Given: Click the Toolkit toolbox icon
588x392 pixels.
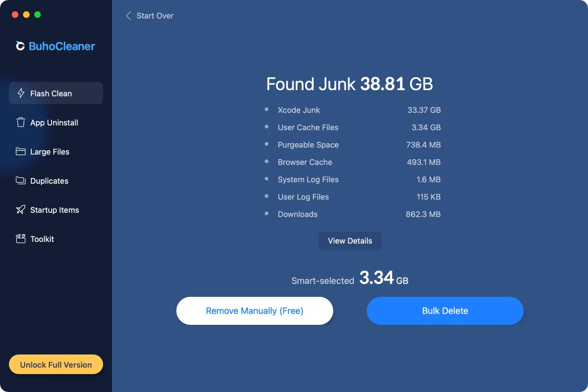Looking at the screenshot, I should coord(21,239).
